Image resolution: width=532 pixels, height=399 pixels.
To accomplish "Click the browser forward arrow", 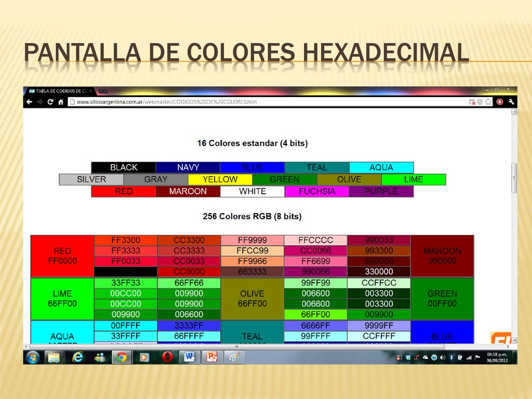I will pyautogui.click(x=39, y=102).
